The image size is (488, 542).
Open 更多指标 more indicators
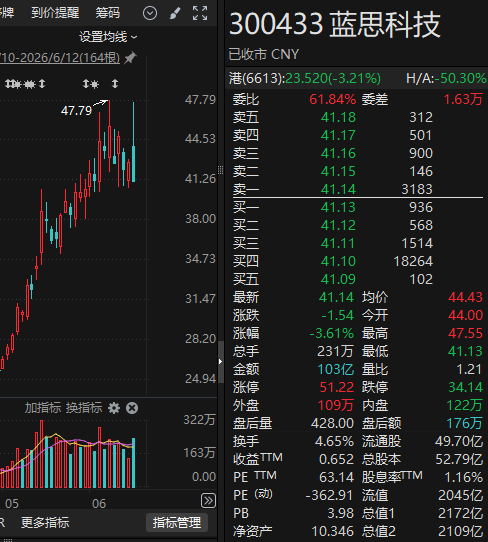45,523
